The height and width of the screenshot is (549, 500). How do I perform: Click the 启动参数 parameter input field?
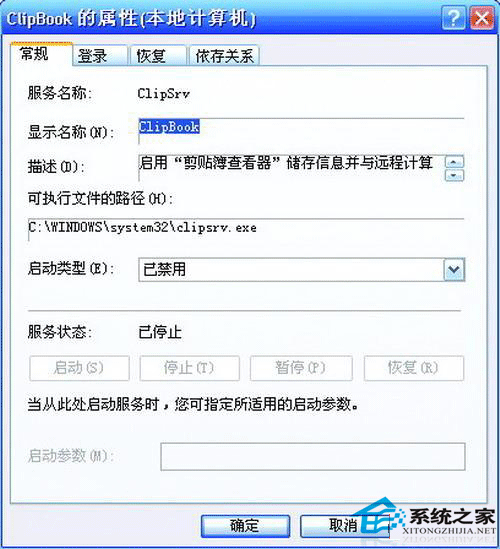coord(313,456)
